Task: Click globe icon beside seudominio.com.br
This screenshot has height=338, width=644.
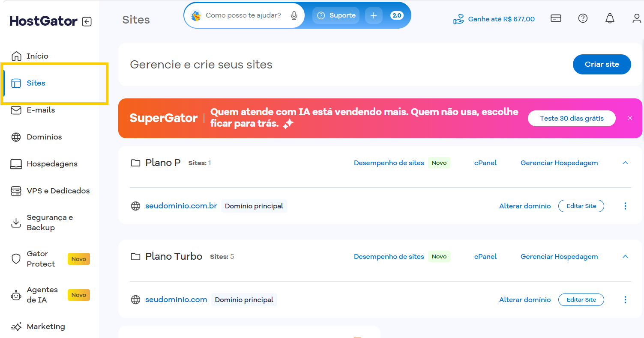Action: [x=135, y=206]
